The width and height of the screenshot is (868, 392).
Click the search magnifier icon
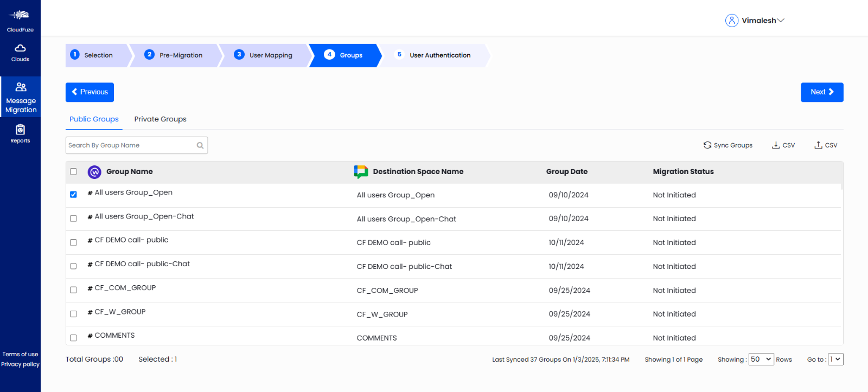click(200, 145)
